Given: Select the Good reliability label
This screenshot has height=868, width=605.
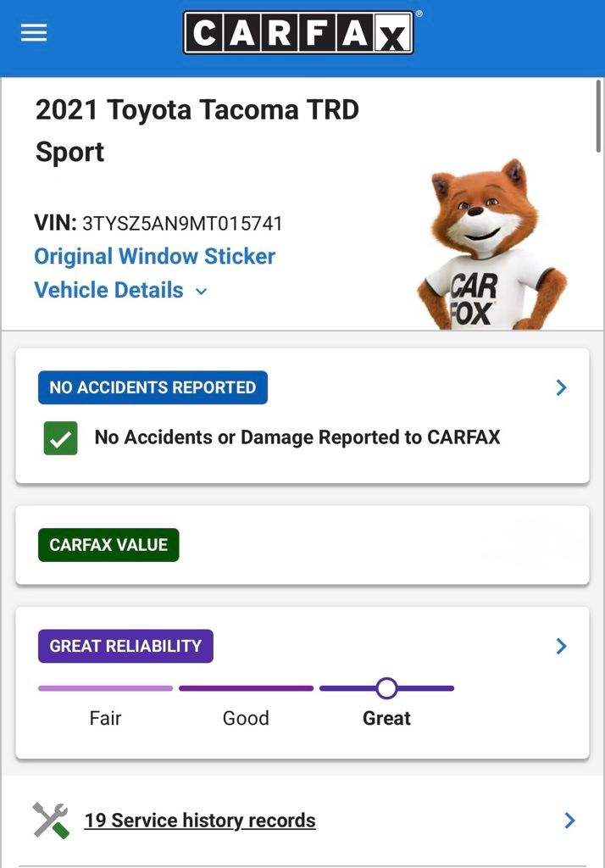Looking at the screenshot, I should coord(246,718).
